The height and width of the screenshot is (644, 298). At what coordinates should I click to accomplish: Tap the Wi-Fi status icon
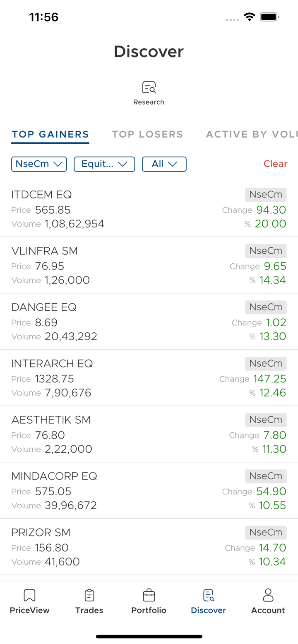pyautogui.click(x=249, y=17)
